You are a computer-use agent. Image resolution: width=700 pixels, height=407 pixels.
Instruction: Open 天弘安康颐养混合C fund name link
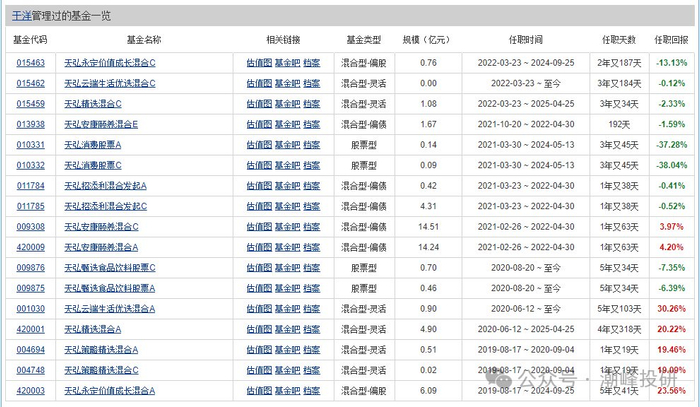101,227
